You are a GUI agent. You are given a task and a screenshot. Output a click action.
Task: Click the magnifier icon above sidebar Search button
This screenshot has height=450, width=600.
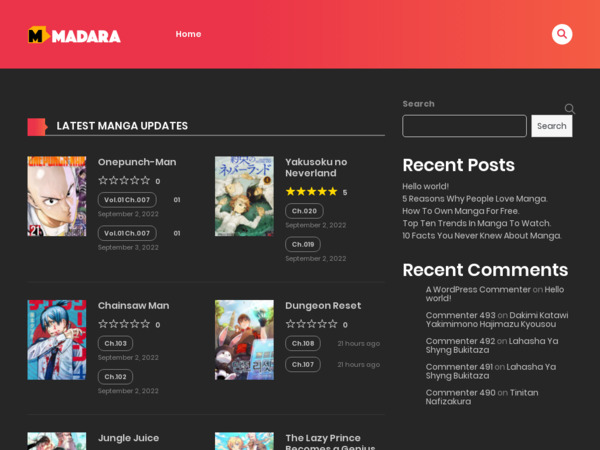570,109
